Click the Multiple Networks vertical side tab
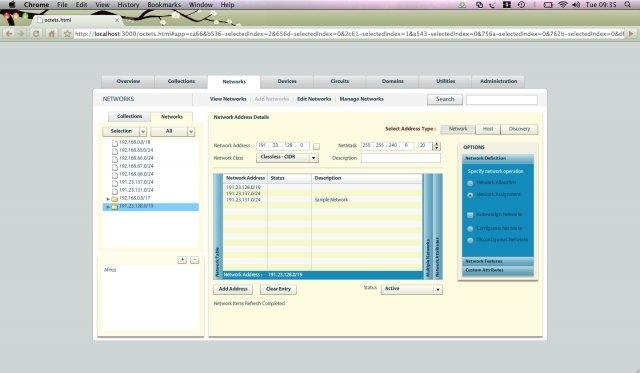The width and height of the screenshot is (640, 373). coord(428,227)
